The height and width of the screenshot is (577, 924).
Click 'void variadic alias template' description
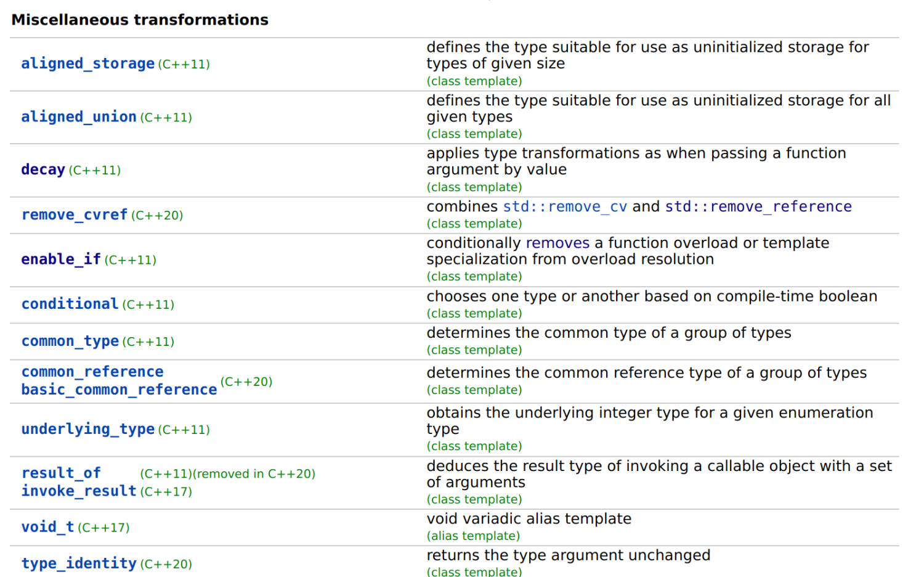click(529, 518)
